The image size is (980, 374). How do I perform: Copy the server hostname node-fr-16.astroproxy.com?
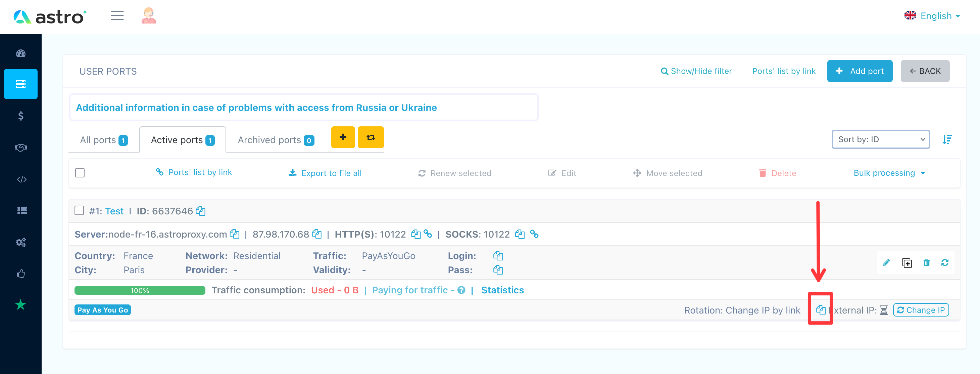pos(235,234)
